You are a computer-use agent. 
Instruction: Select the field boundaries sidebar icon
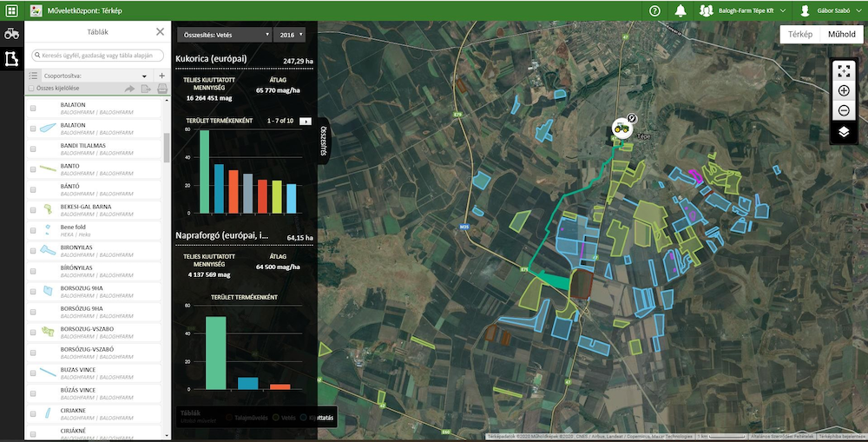click(x=11, y=58)
